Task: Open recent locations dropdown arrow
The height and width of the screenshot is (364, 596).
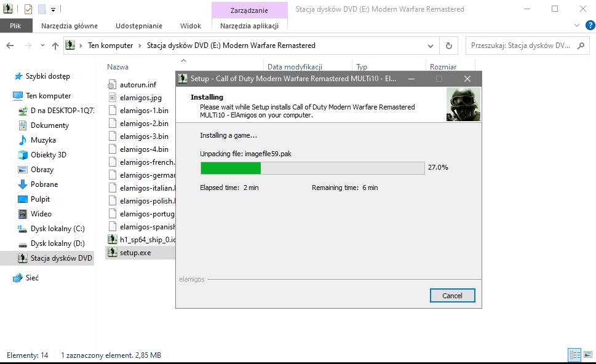Action: pyautogui.click(x=42, y=46)
